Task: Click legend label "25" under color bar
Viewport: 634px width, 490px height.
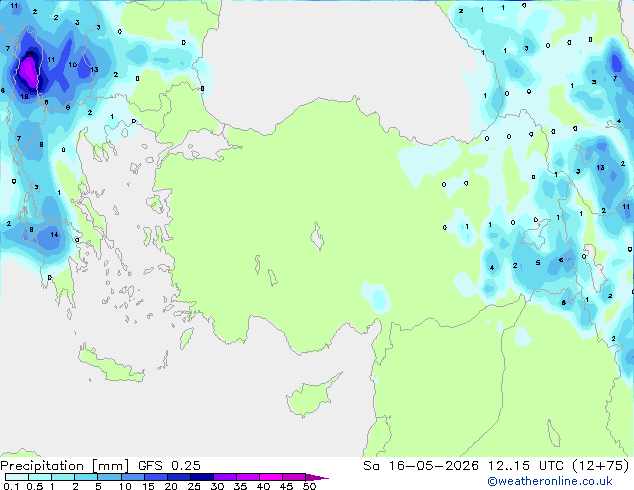Action: [194, 486]
